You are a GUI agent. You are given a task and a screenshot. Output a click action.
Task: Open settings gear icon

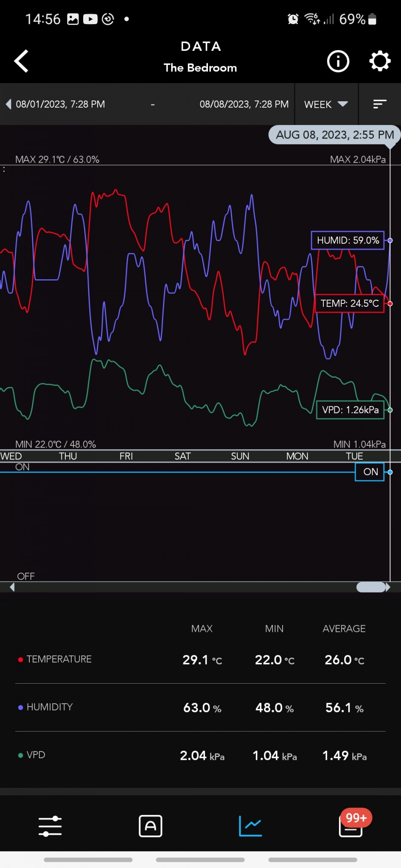(379, 61)
